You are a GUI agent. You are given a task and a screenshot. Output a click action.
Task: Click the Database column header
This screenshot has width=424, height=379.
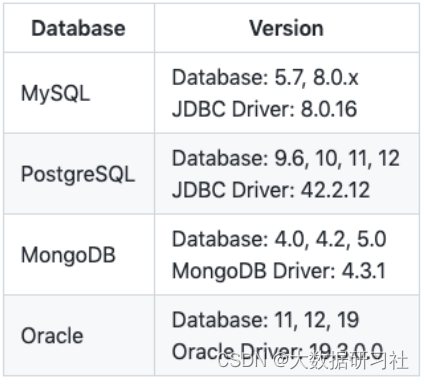79,28
